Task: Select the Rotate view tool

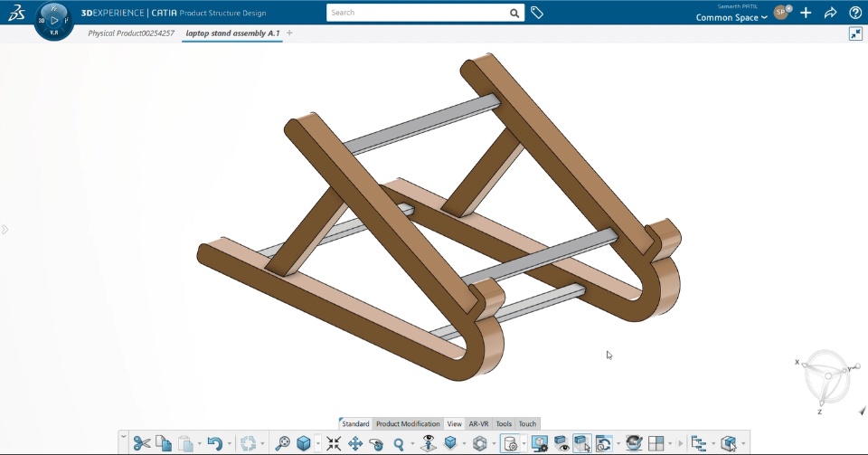Action: (376, 443)
